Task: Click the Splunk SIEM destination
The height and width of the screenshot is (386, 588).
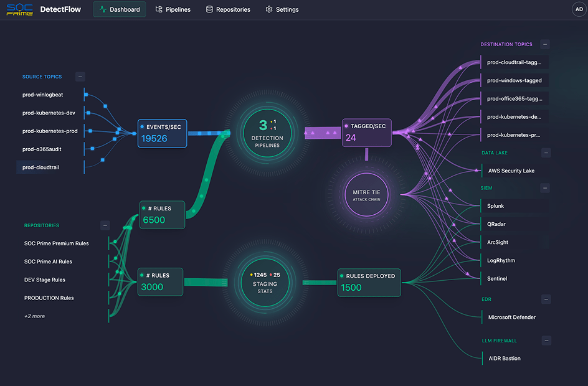Action: pyautogui.click(x=496, y=206)
